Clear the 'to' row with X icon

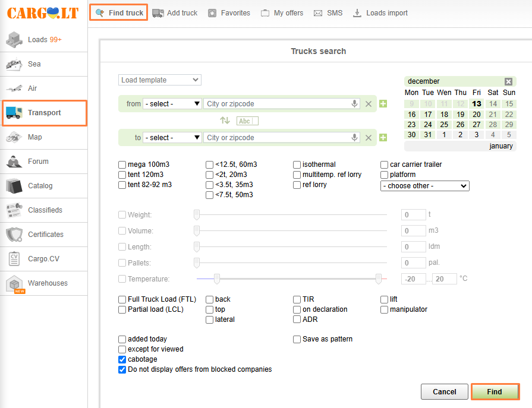[x=369, y=138]
